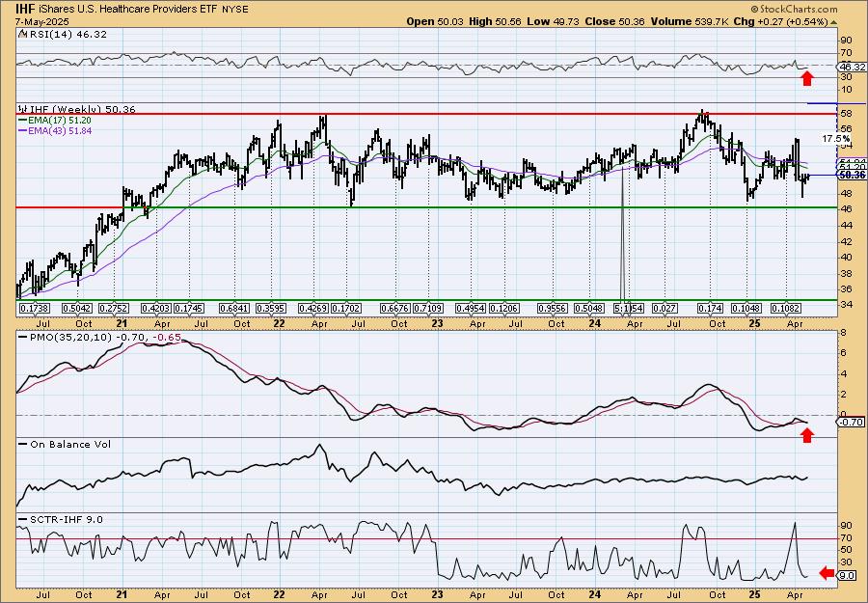Click the Close 50.36 value in the header
Screen dimensions: 868x603
[612, 21]
